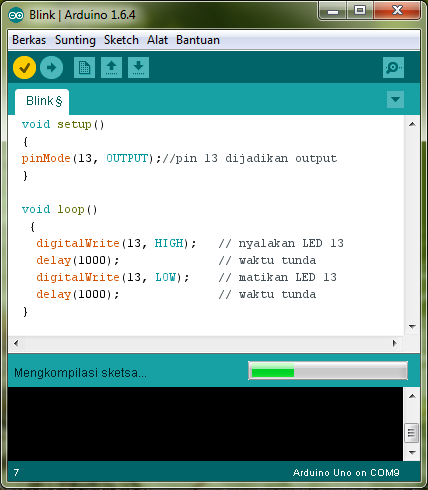
Task: Select the Blink sketch tab
Action: click(42, 101)
